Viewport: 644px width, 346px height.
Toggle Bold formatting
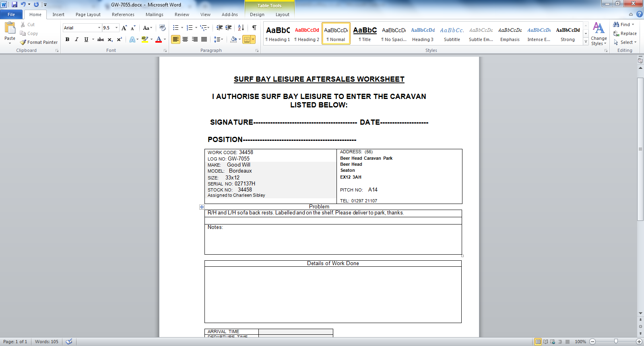(67, 39)
